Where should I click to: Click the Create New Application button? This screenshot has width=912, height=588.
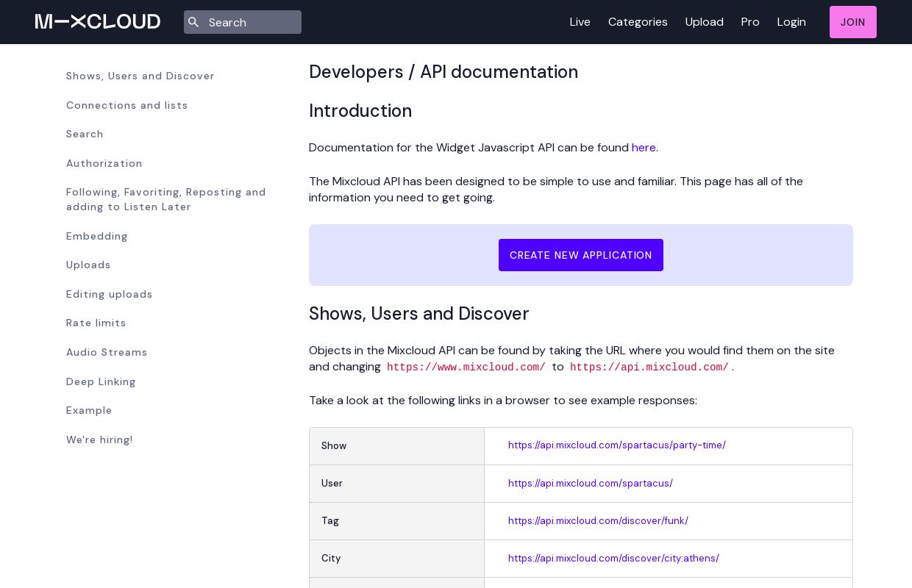(x=581, y=255)
